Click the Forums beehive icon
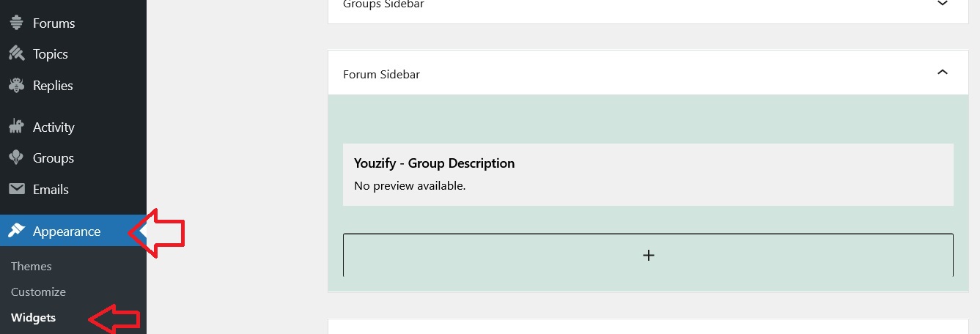The image size is (980, 334). tap(16, 23)
